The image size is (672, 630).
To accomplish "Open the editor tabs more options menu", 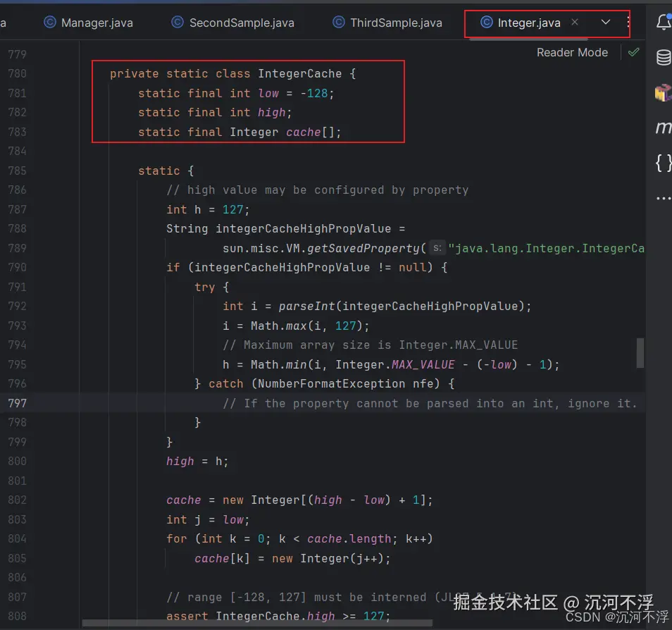I will coord(628,23).
